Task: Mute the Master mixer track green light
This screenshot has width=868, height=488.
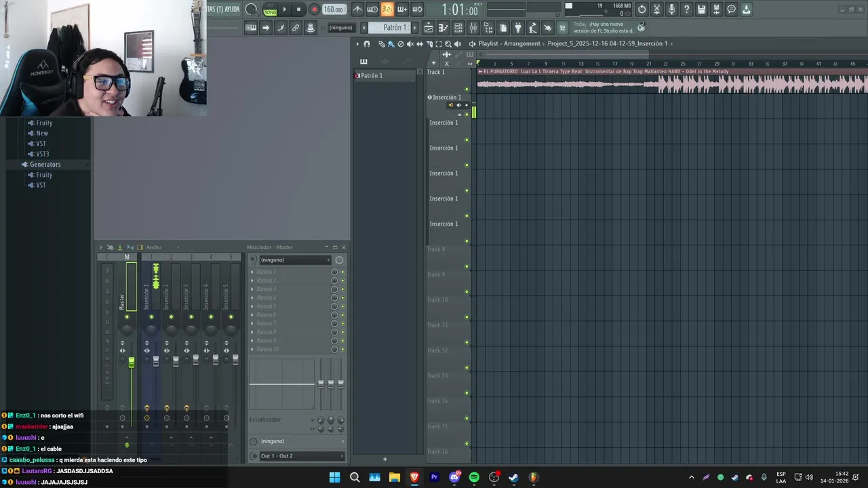Action: tap(127, 317)
